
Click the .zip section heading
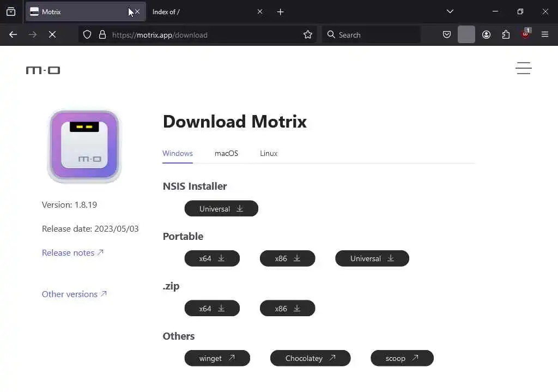(171, 286)
